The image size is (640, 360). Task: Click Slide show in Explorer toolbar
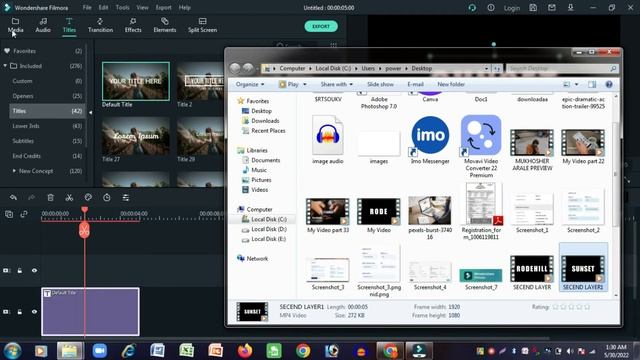point(380,84)
